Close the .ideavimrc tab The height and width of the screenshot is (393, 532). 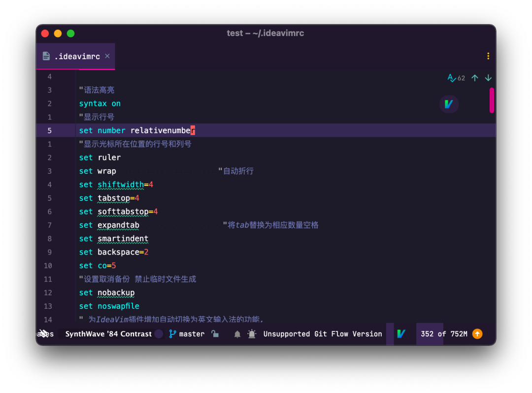pyautogui.click(x=107, y=56)
